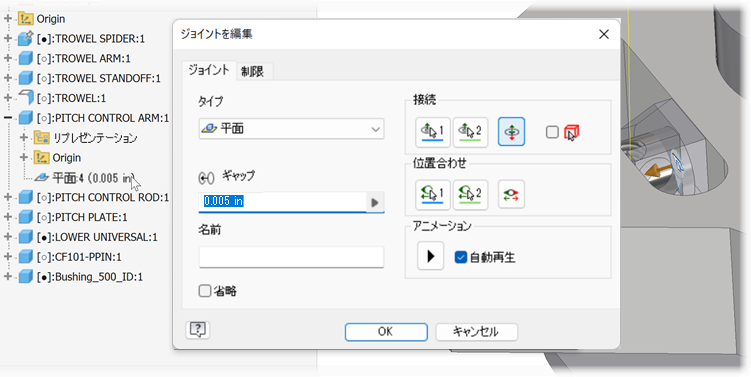
Task: Click the 0.005 in gap field
Action: point(283,202)
